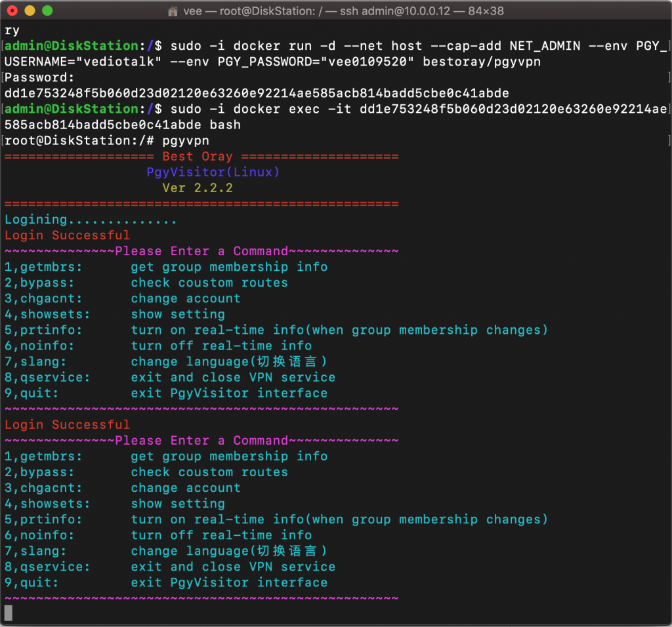Click 'check coustom routes' in the first list
Image resolution: width=672 pixels, height=627 pixels.
tap(209, 283)
